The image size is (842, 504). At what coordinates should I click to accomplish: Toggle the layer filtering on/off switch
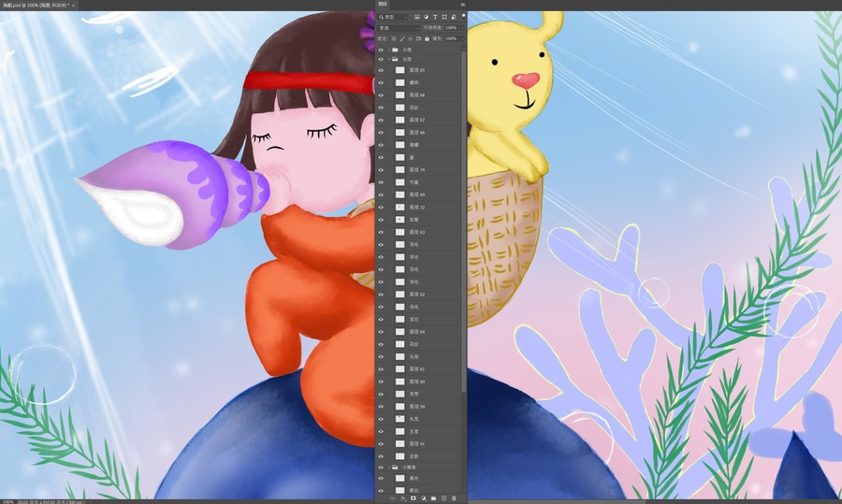[463, 16]
